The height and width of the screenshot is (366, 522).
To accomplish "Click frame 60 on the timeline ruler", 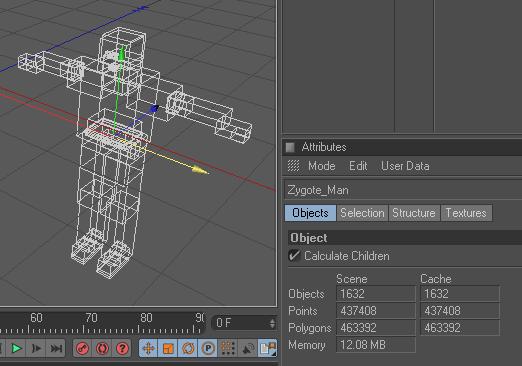I will (36, 318).
